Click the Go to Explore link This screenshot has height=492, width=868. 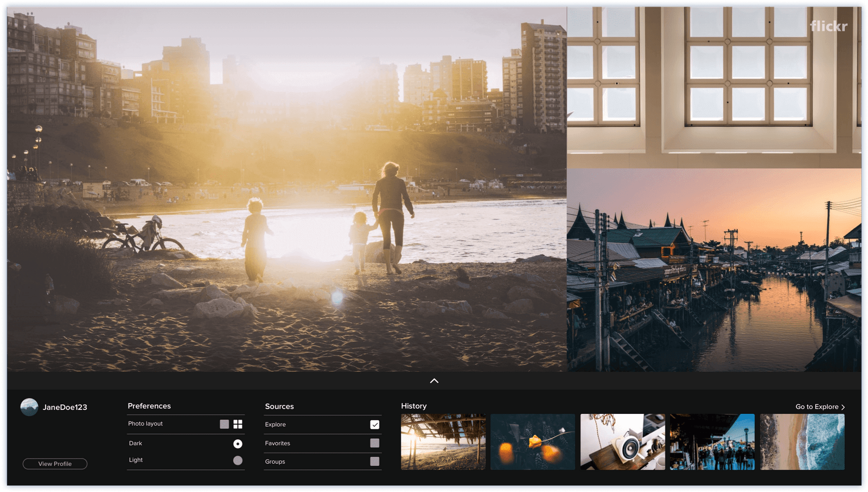tap(817, 407)
